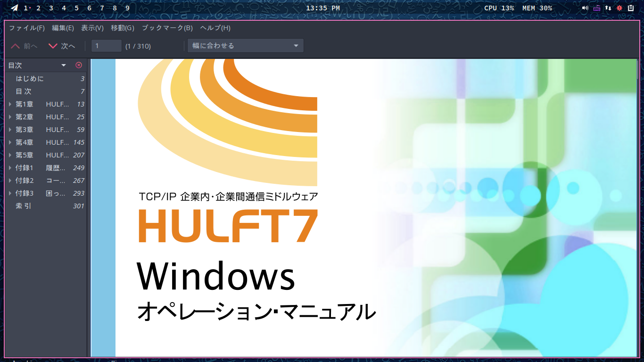Expand the 第1章 outline entry

[10, 104]
